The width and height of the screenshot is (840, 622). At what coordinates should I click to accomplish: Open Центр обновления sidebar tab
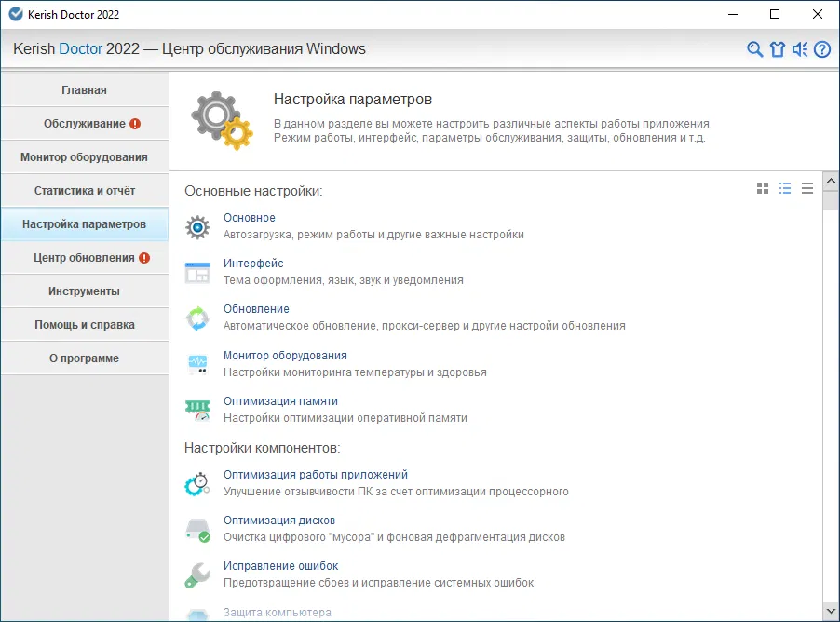coord(85,258)
